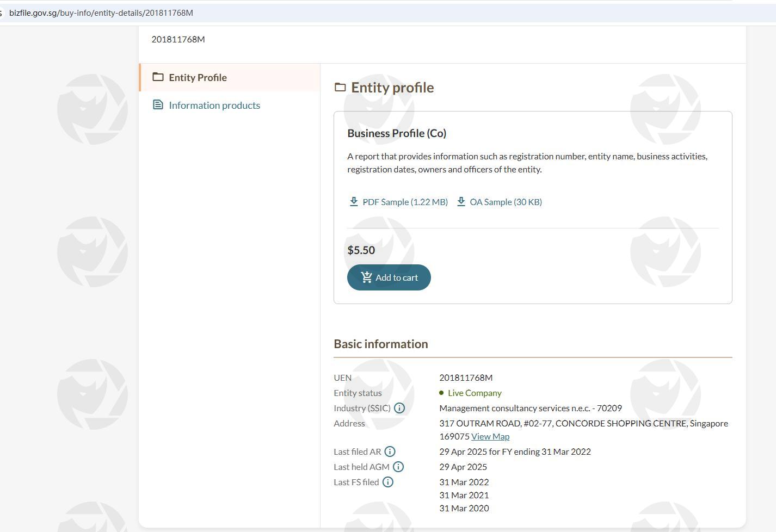Click the browser address bar URL
776x532 pixels.
pyautogui.click(x=101, y=13)
